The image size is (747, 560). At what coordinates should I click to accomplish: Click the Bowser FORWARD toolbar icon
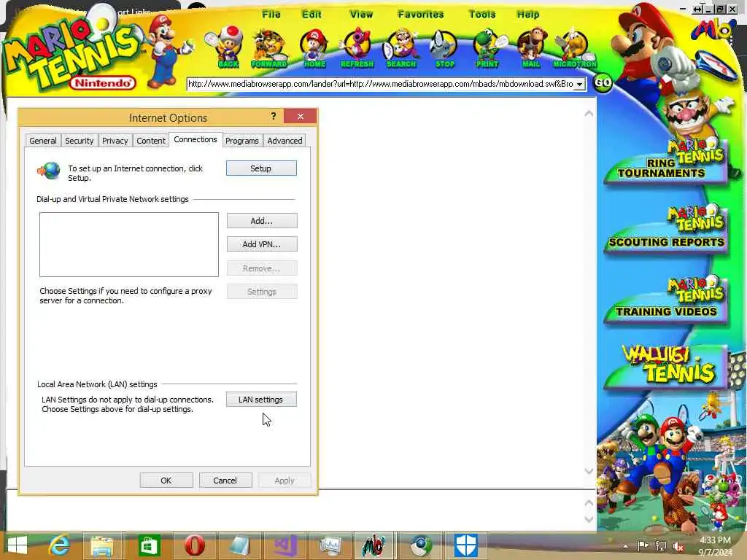tap(269, 47)
